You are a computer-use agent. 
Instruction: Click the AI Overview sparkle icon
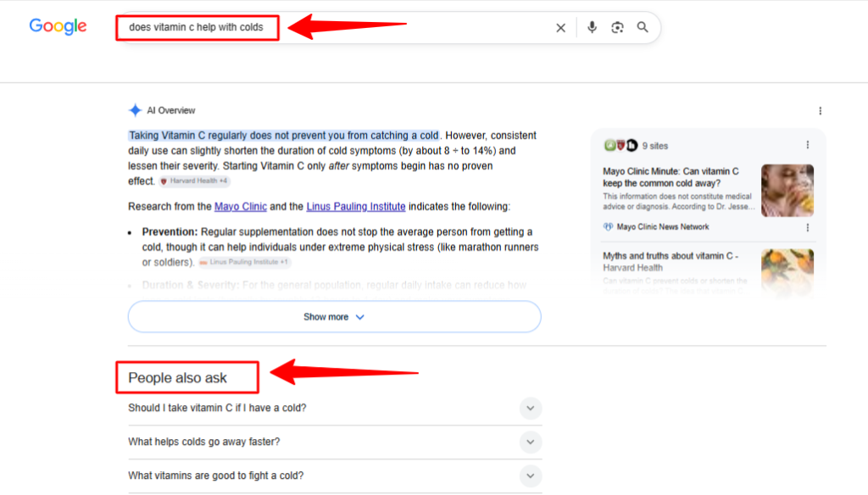pyautogui.click(x=135, y=110)
